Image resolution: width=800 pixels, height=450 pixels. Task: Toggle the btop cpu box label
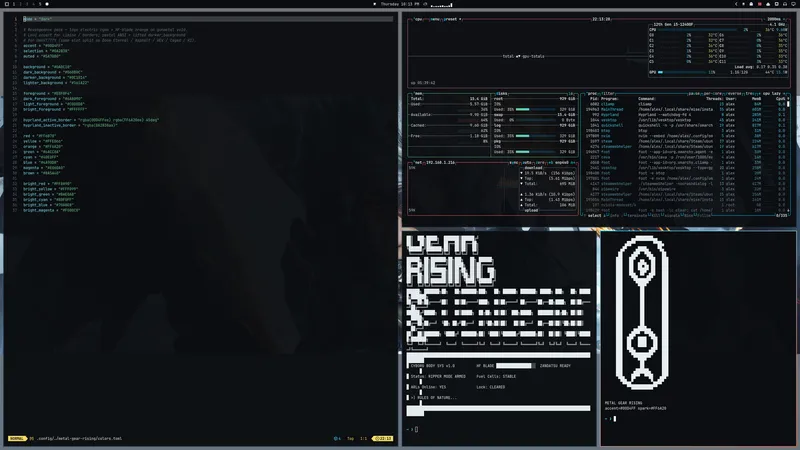tap(419, 19)
